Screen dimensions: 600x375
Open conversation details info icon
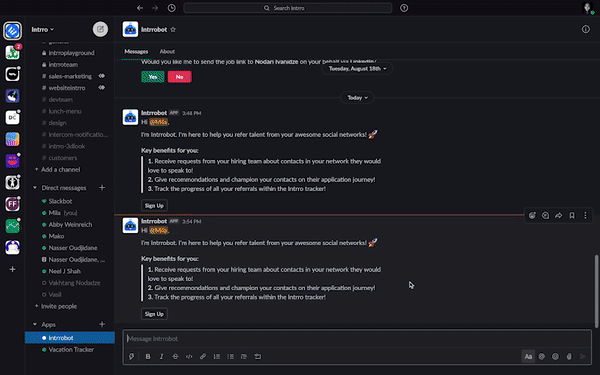click(x=585, y=29)
